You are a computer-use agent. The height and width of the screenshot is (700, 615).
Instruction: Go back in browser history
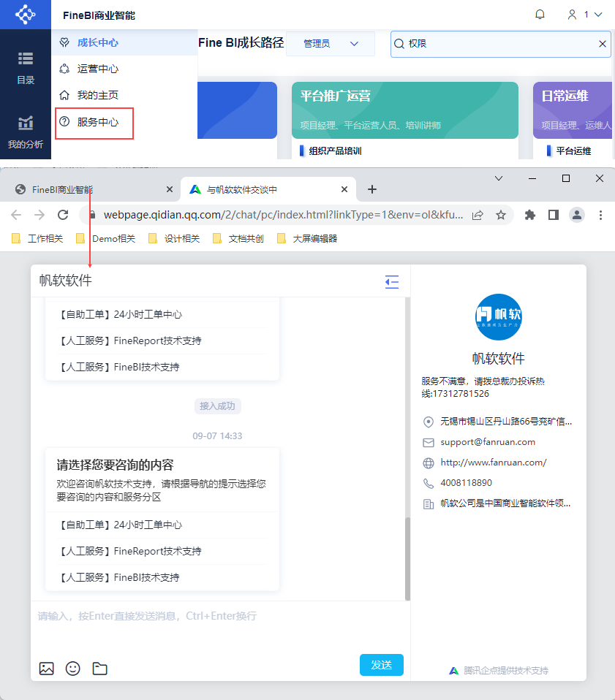16,215
